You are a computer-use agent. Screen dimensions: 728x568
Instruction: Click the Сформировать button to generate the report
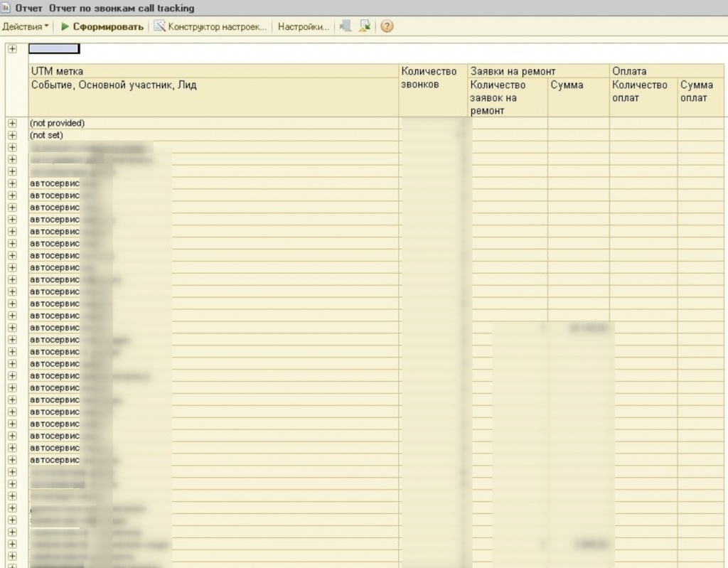click(107, 27)
